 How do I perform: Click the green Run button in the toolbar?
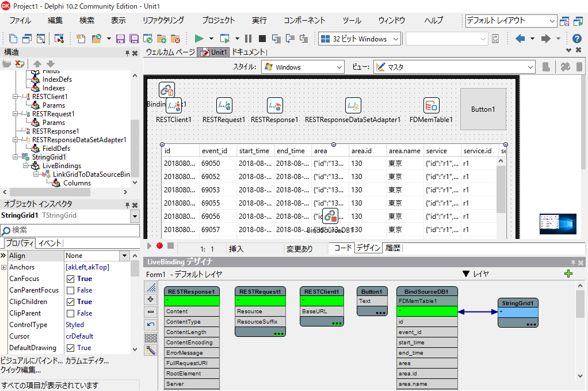pos(198,39)
